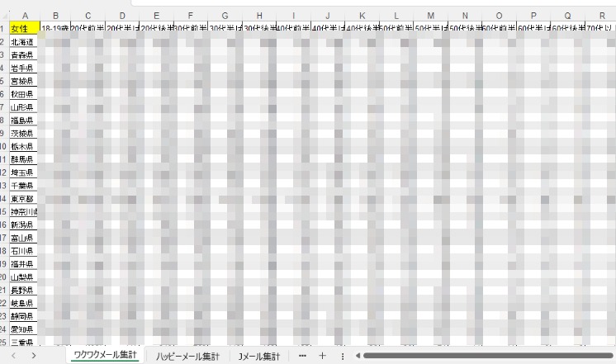This screenshot has height=364, width=616.
Task: Select the 神奈川県 cell in column A
Action: [x=25, y=212]
